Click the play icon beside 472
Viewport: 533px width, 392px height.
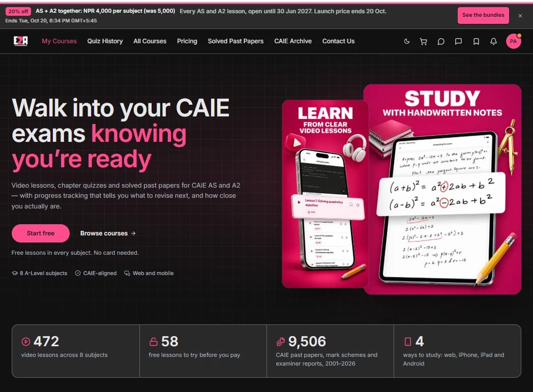26,342
